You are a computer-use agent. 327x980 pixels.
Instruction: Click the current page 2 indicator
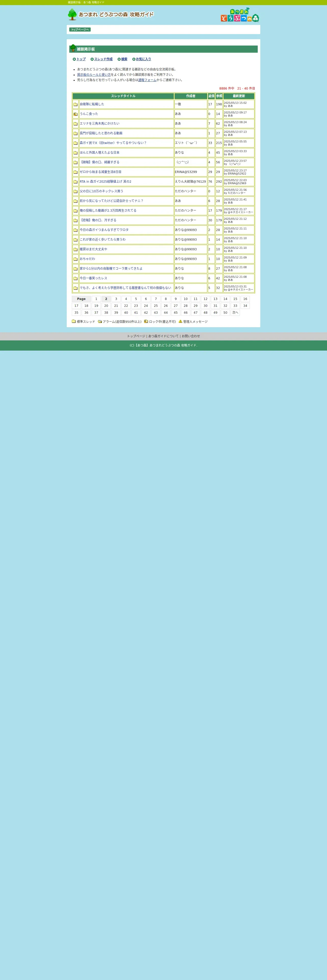(106, 299)
